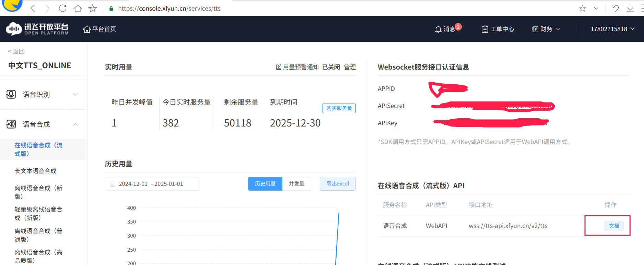Click the WebAPI type cell
This screenshot has height=265, width=644.
436,226
